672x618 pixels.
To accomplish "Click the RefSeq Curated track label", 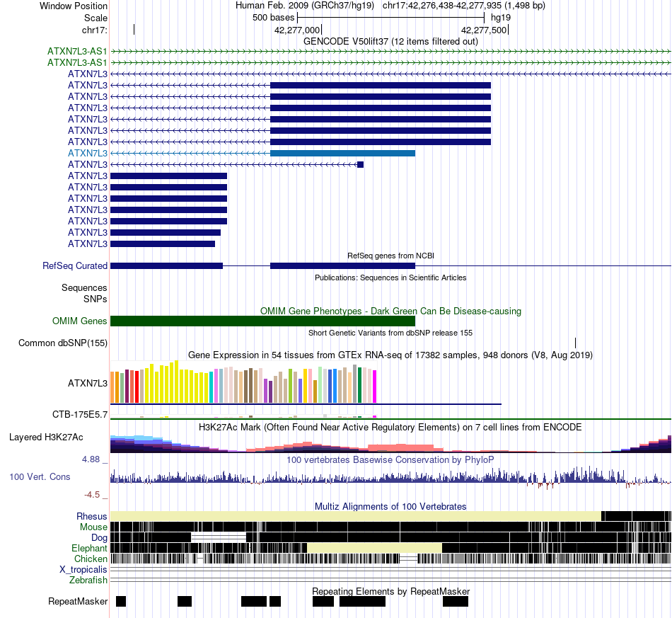I will (x=75, y=266).
